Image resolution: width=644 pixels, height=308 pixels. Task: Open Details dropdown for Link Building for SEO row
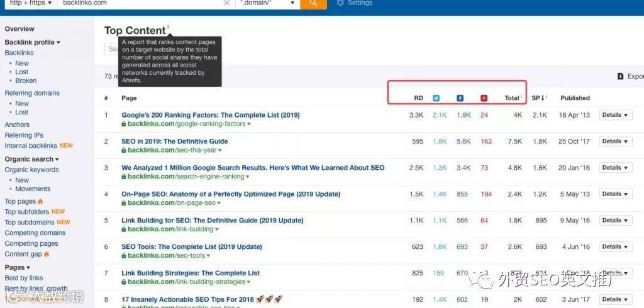615,220
